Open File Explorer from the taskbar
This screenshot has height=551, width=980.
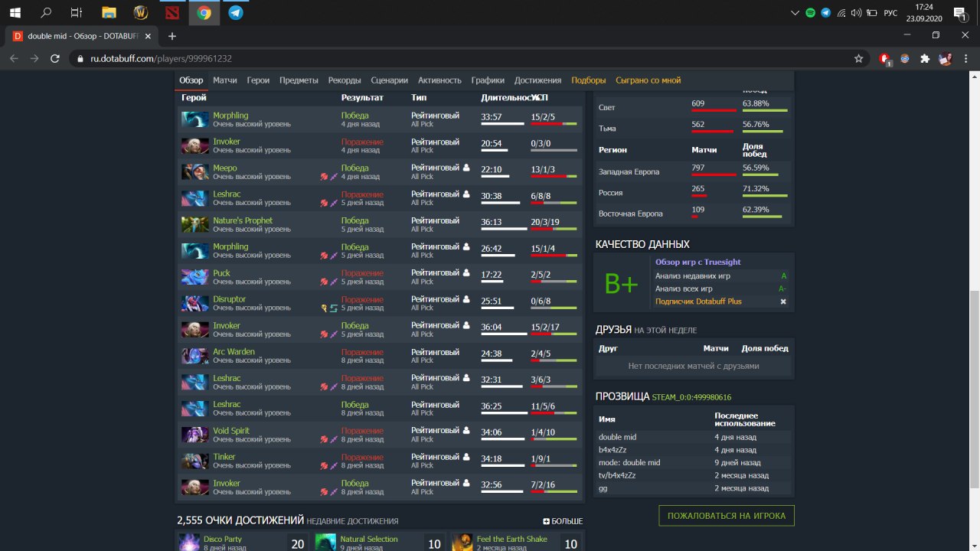click(109, 12)
